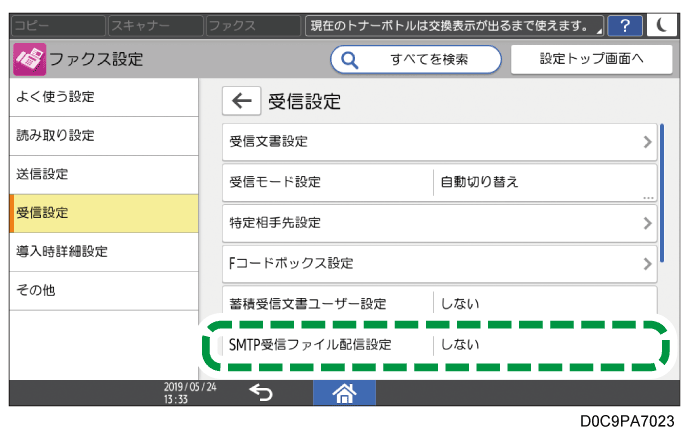Click the しない value of SMTP受信ファイル配信設定
Screen dimensions: 687x435
point(460,345)
